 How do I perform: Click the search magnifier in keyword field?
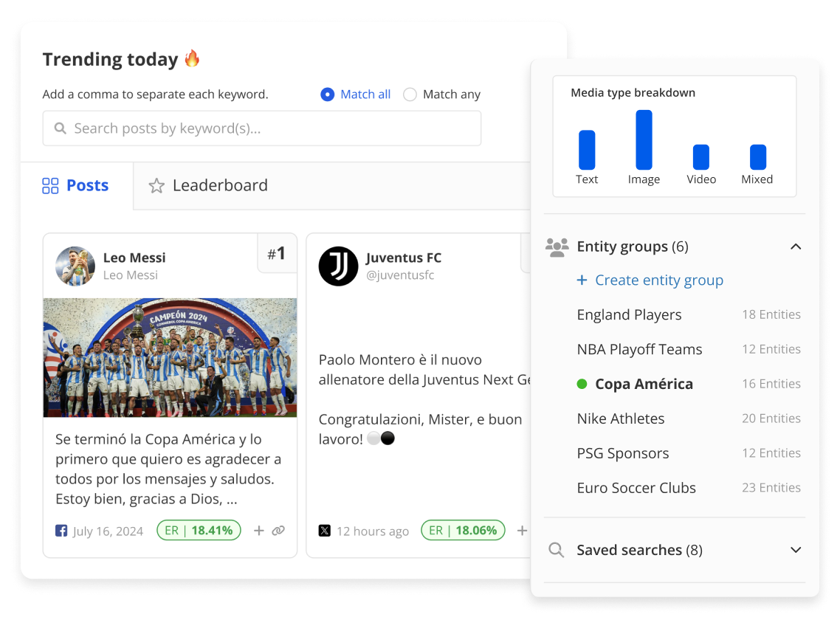tap(61, 128)
